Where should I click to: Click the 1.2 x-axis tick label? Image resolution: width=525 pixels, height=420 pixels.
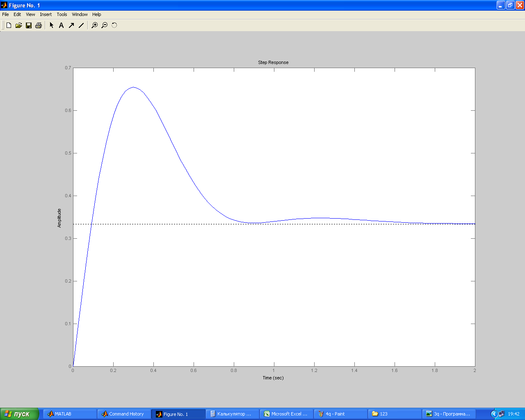tap(314, 370)
